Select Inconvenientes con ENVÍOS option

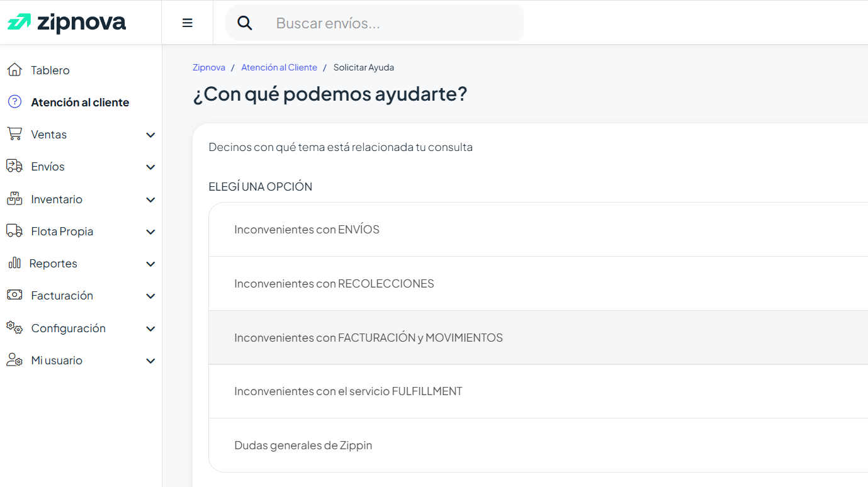click(307, 230)
